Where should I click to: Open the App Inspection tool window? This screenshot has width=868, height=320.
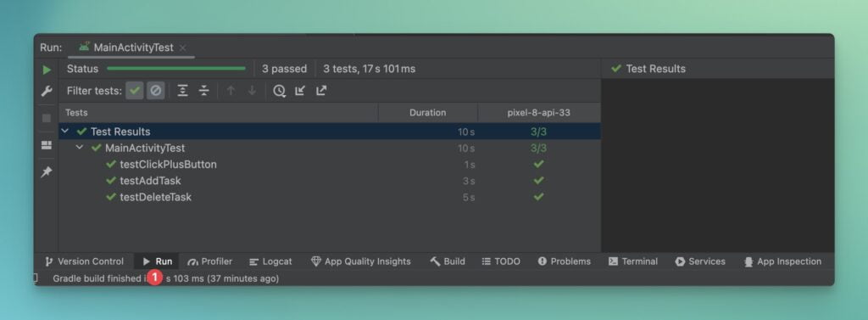782,261
